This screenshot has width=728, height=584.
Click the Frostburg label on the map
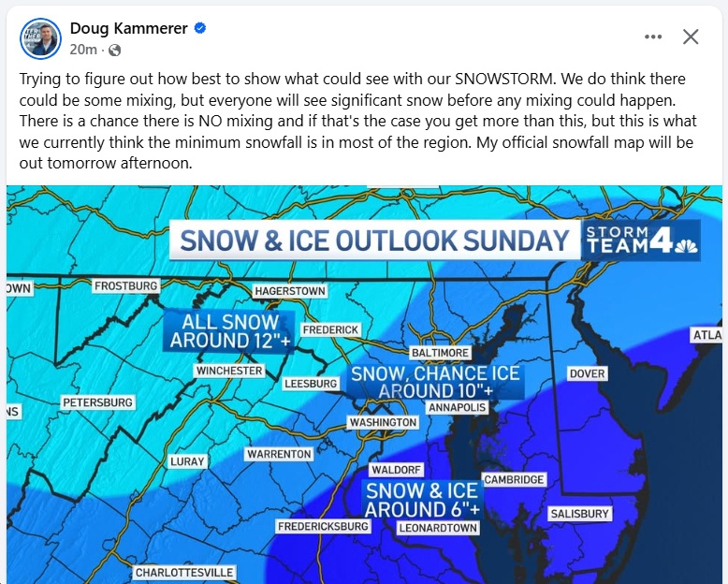pyautogui.click(x=126, y=285)
